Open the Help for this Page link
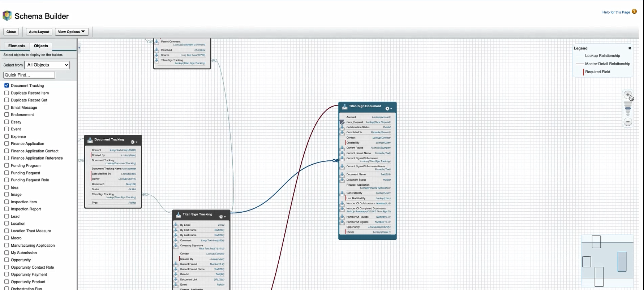644x290 pixels. pos(616,12)
